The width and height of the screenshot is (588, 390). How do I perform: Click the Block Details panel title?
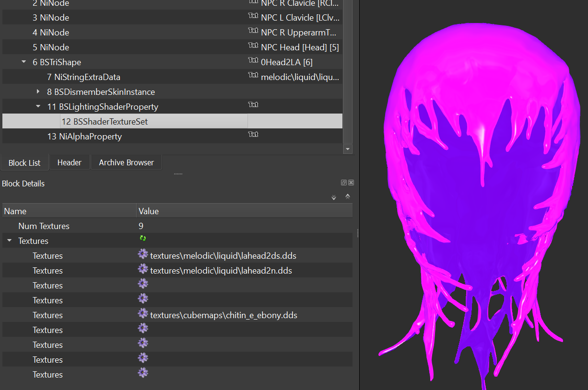23,184
